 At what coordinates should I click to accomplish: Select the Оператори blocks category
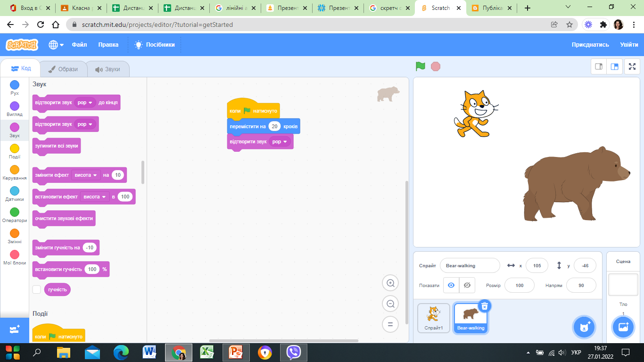(15, 215)
